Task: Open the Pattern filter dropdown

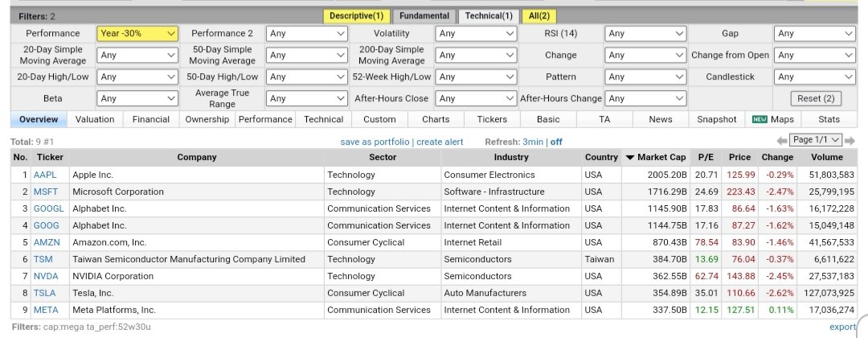Action: point(645,76)
